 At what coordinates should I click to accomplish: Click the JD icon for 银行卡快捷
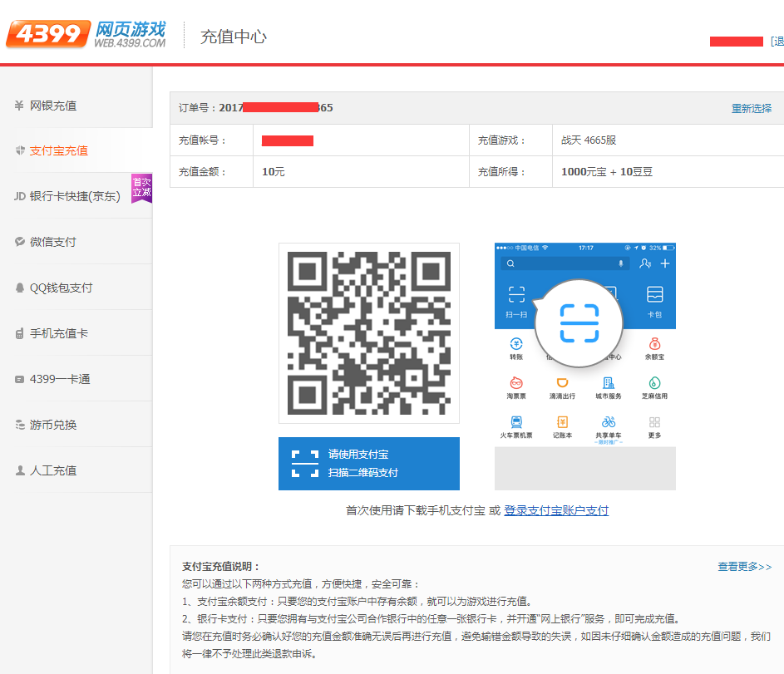[x=20, y=196]
